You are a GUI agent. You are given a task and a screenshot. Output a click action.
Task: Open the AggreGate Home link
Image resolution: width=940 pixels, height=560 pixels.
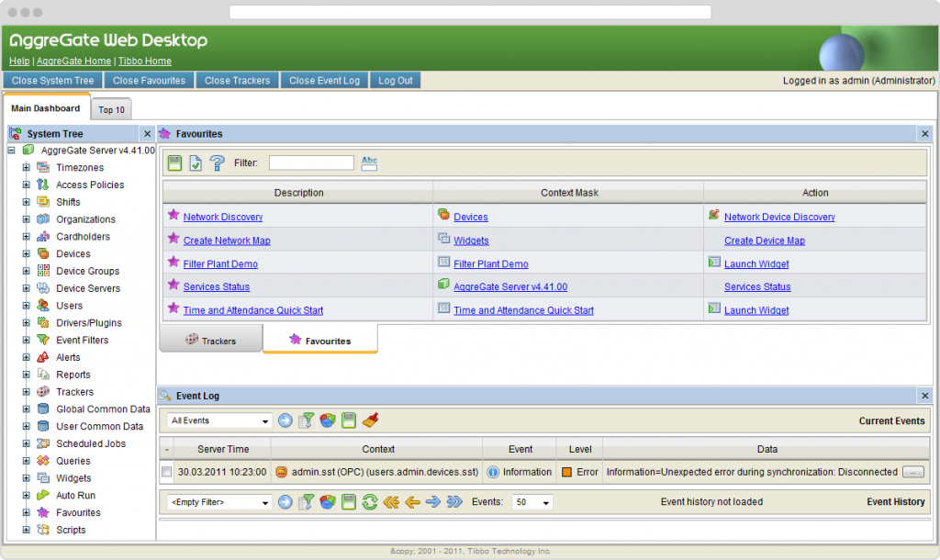73,62
